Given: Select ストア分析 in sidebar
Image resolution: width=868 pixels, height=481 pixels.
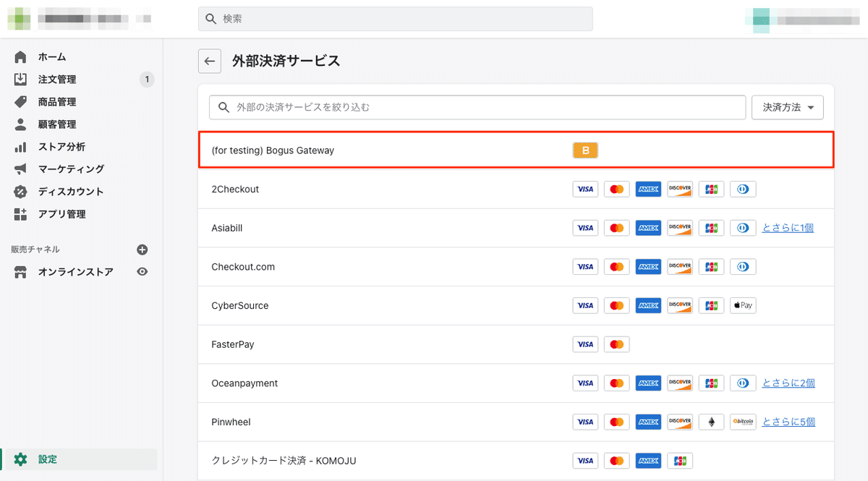Looking at the screenshot, I should point(61,147).
